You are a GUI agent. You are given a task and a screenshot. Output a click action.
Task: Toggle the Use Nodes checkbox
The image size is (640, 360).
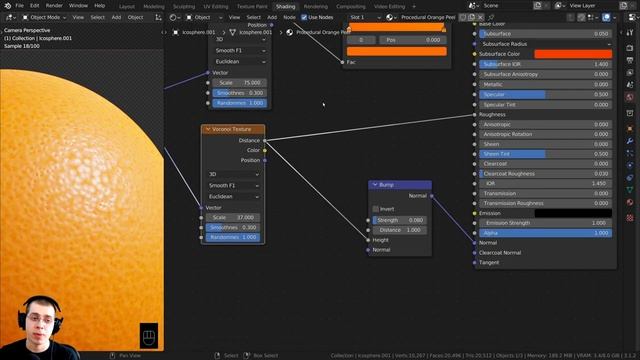(304, 18)
